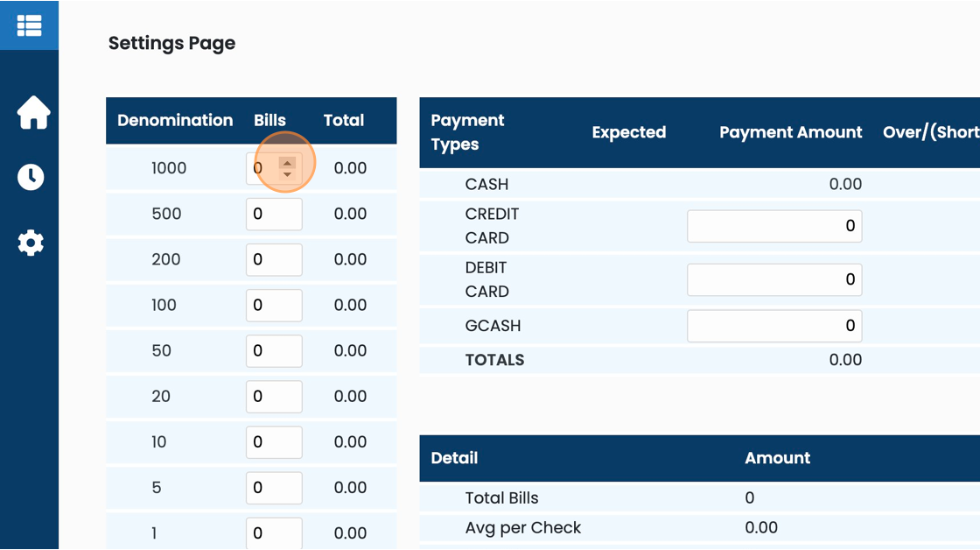980x550 pixels.
Task: Click the 100 denomination label
Action: 164,306
